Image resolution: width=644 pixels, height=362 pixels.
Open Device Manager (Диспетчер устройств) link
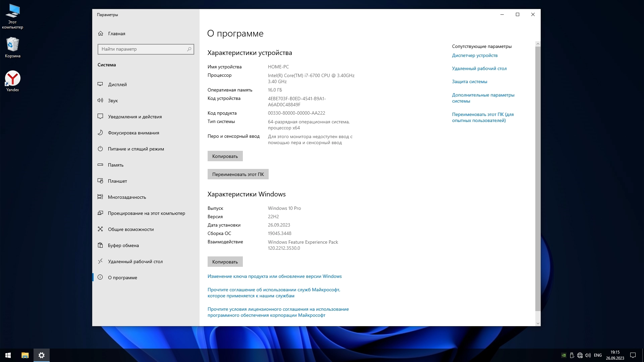coord(475,55)
